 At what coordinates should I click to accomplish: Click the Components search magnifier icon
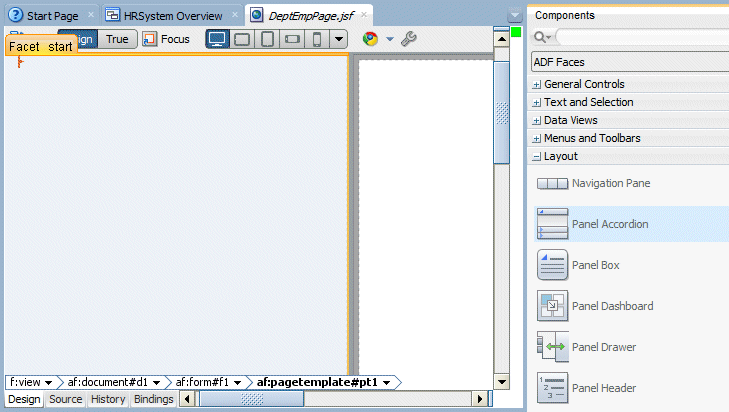tap(542, 37)
